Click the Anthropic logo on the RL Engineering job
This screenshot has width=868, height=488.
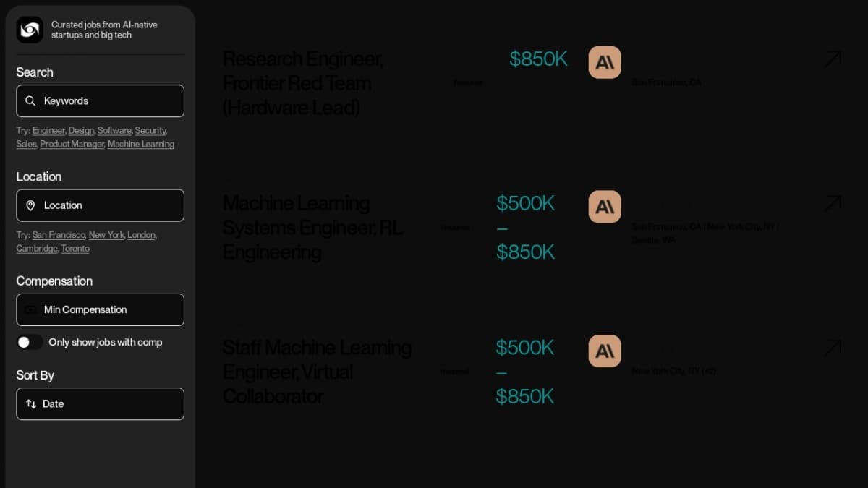[605, 206]
